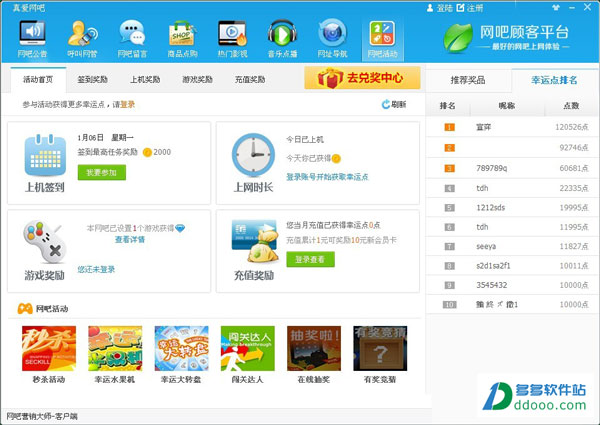Screen dimensions: 600x425
Task: Click the 上机签到 calendar icon
Action: [x=45, y=155]
